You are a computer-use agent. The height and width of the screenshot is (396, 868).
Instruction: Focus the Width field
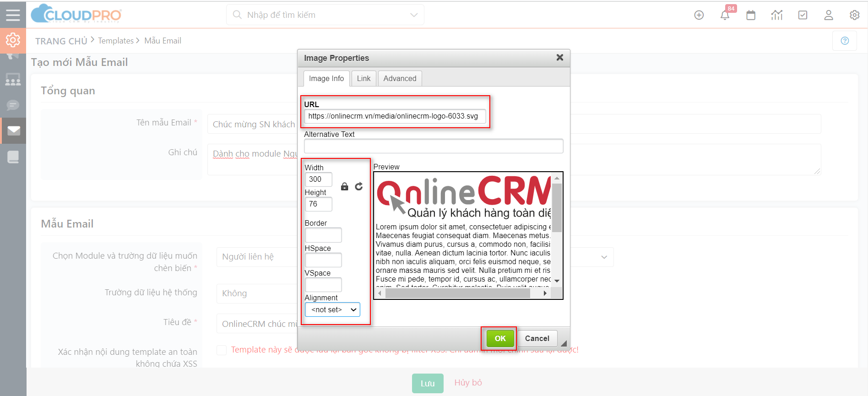(x=318, y=179)
